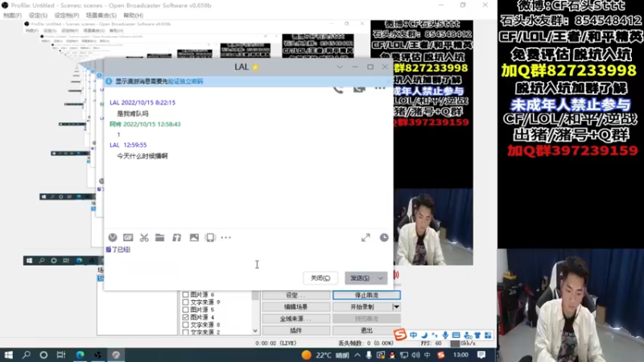
Task: Open the 场景集合(S) menu
Action: [101, 15]
